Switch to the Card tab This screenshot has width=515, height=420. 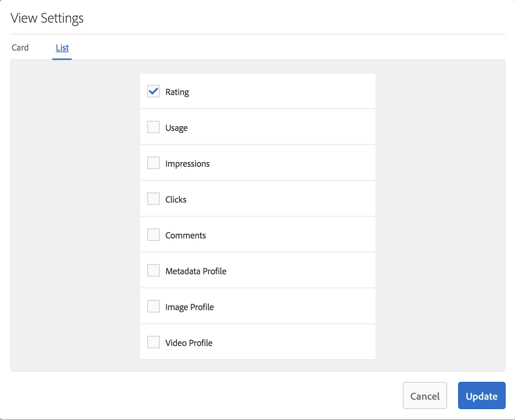[20, 48]
